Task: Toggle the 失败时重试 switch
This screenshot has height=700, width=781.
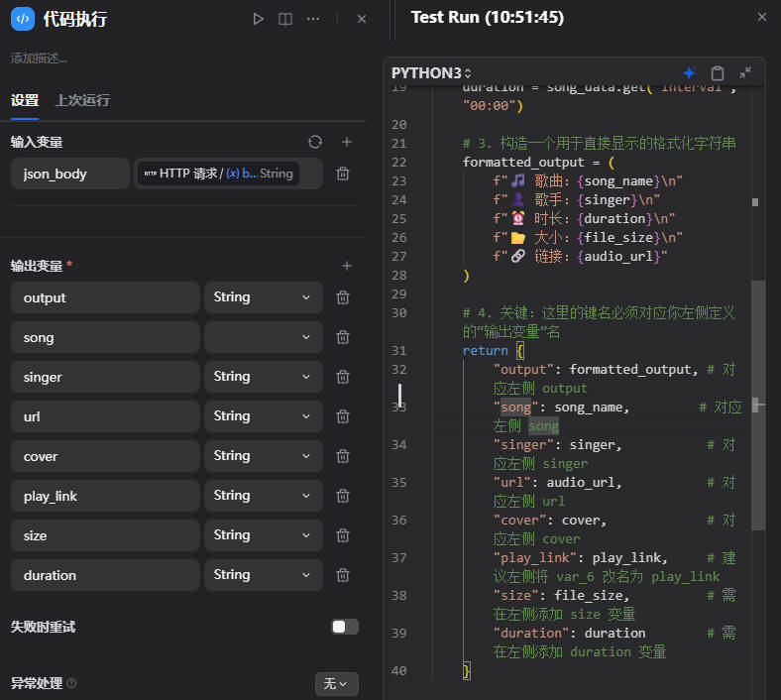Action: pos(345,627)
